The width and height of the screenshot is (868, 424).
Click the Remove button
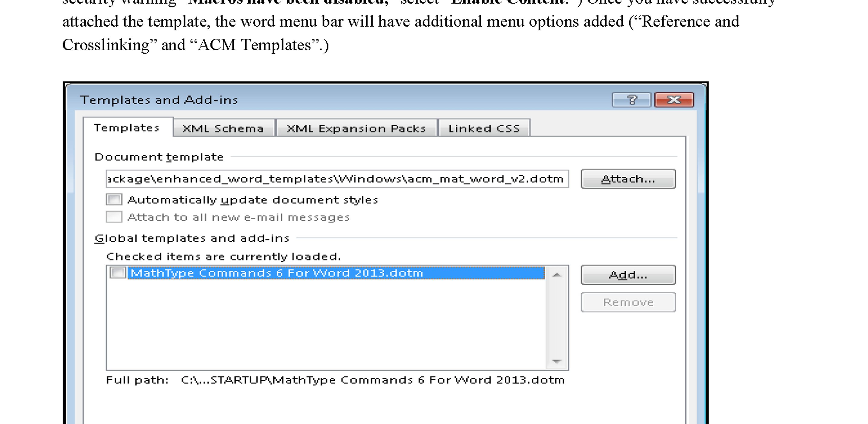628,302
